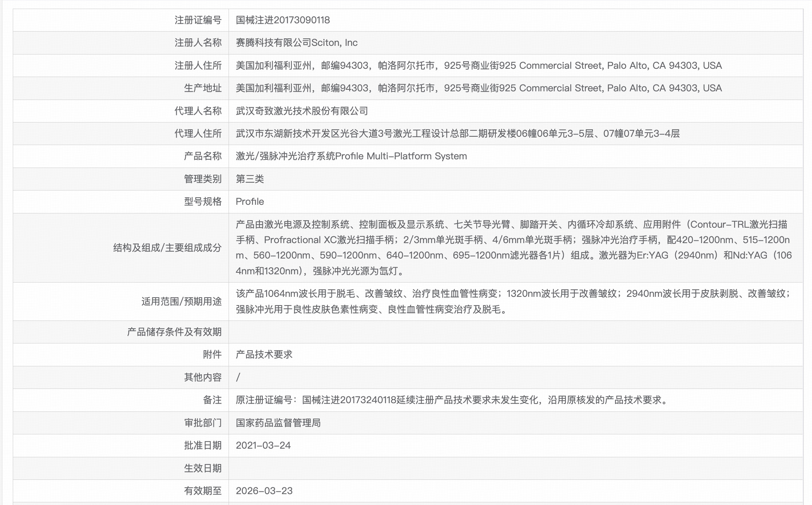
Task: Click expiry date 2026-03-23
Action: (x=264, y=491)
